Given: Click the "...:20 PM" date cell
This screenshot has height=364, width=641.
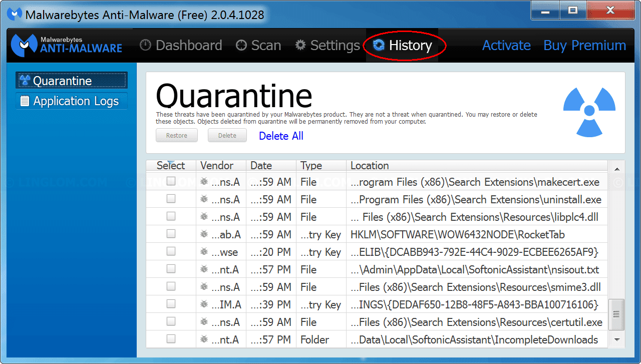Looking at the screenshot, I should (271, 252).
